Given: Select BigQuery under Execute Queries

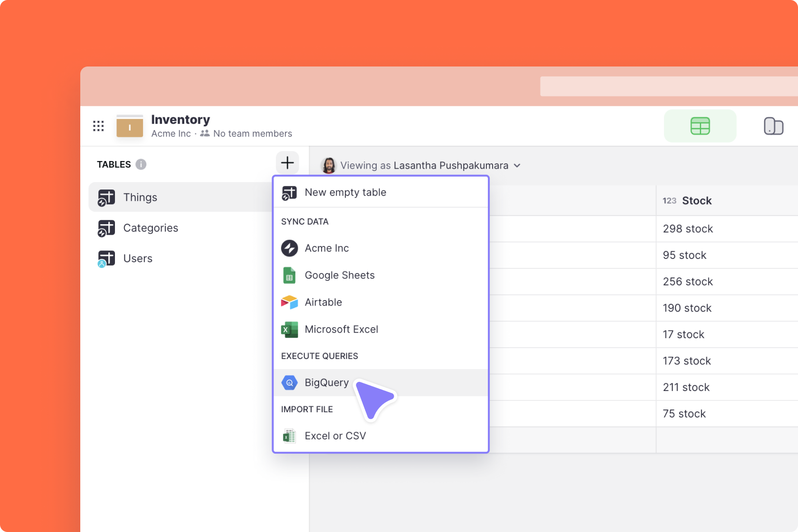Looking at the screenshot, I should (x=326, y=382).
